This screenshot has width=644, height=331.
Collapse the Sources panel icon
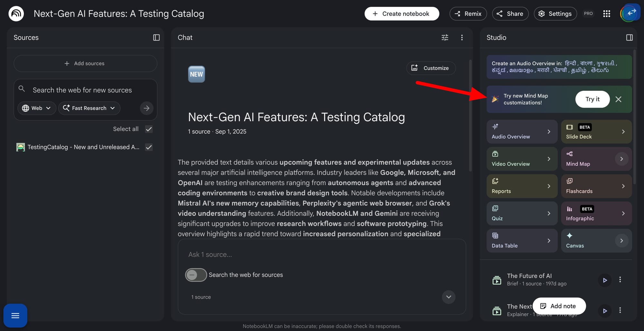tap(156, 38)
